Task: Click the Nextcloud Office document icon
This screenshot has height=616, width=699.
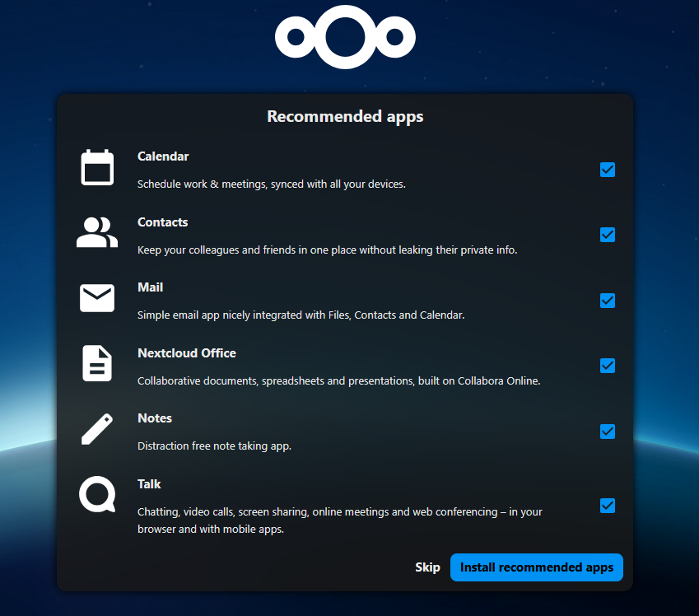Action: click(97, 363)
